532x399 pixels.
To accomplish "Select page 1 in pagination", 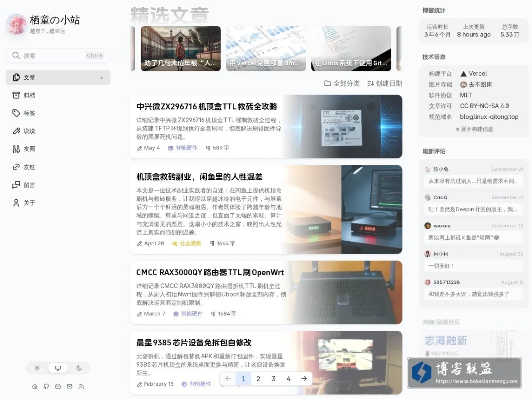I will [243, 379].
